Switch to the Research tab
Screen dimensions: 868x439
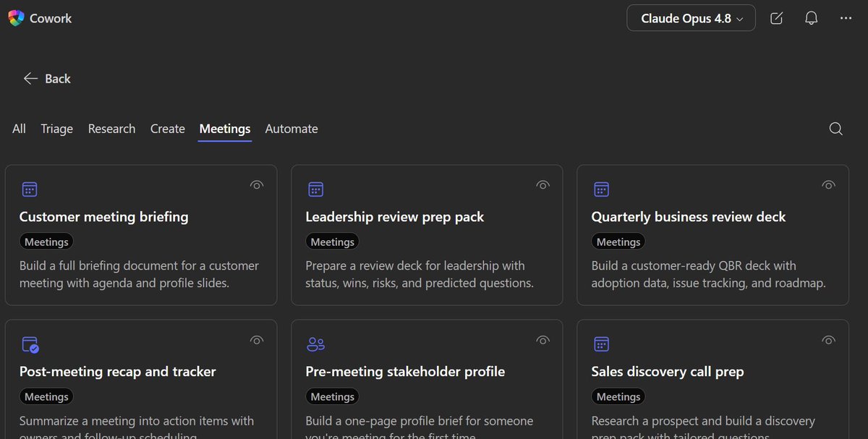pos(111,129)
